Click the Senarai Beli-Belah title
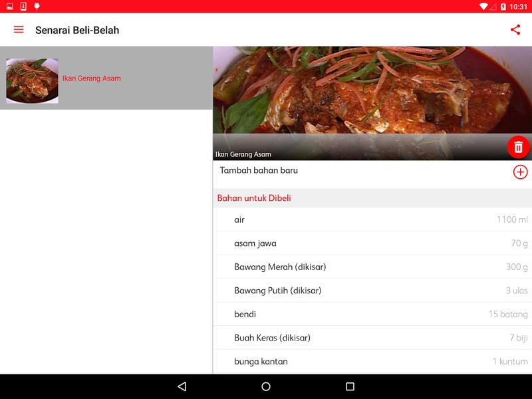The image size is (532, 399). [x=77, y=30]
